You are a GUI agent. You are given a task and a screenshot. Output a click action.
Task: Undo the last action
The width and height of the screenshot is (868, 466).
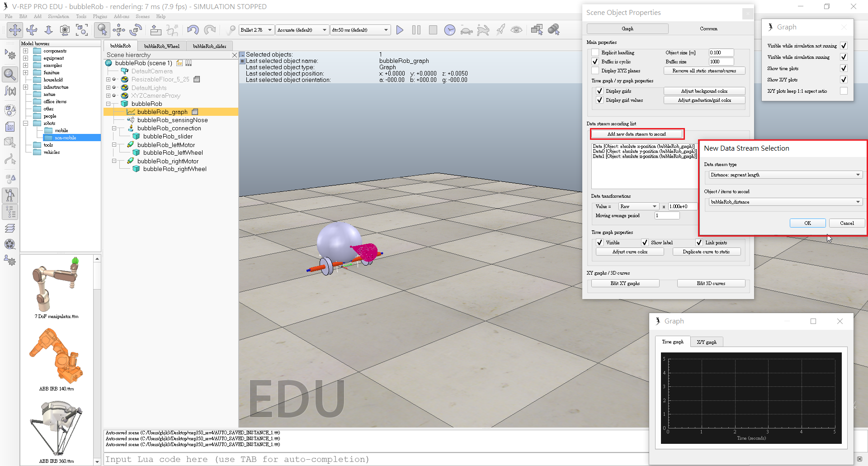(193, 30)
